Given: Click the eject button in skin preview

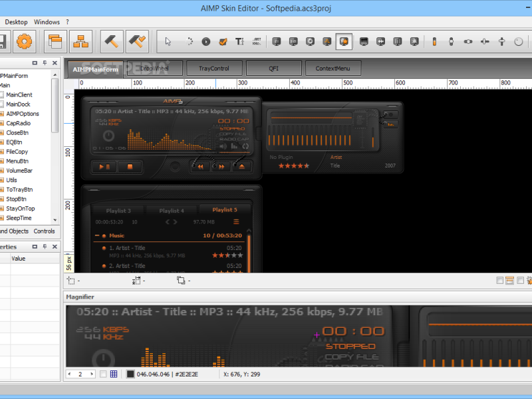Looking at the screenshot, I should (x=241, y=167).
